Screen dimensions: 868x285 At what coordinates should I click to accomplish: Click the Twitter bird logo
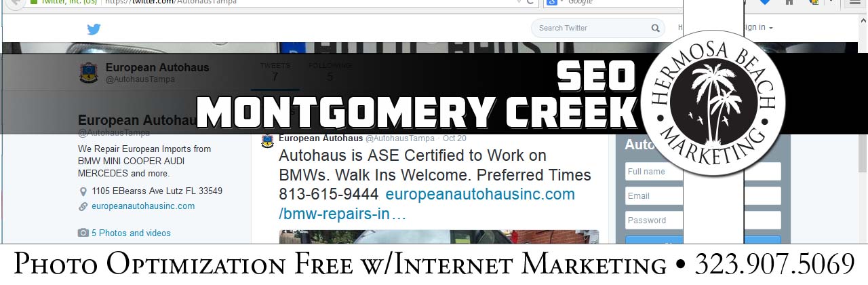pos(94,28)
